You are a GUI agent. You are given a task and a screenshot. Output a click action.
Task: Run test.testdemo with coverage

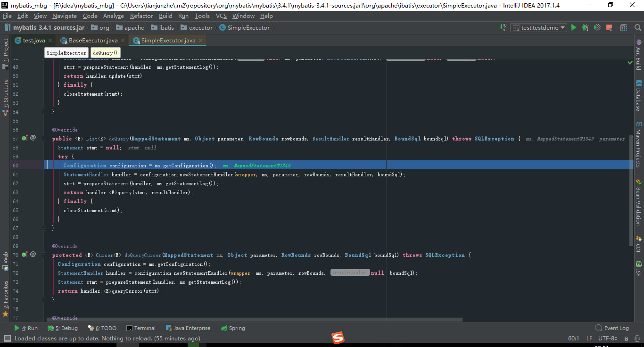point(597,27)
